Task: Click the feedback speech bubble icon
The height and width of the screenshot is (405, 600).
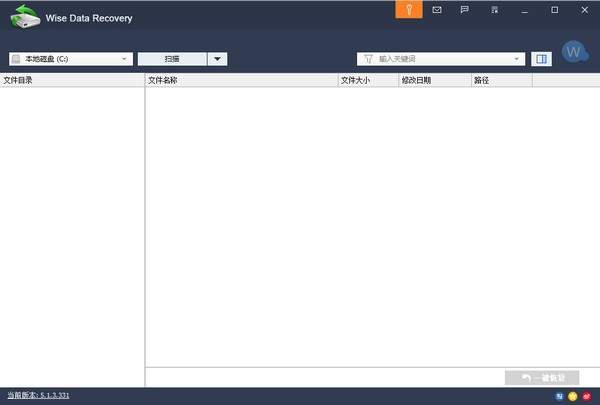Action: [x=464, y=10]
